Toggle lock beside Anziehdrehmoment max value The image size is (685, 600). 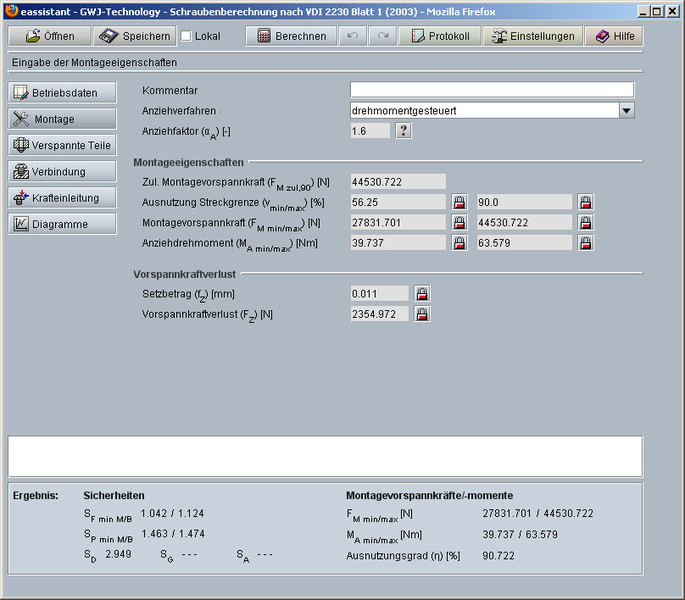(586, 243)
